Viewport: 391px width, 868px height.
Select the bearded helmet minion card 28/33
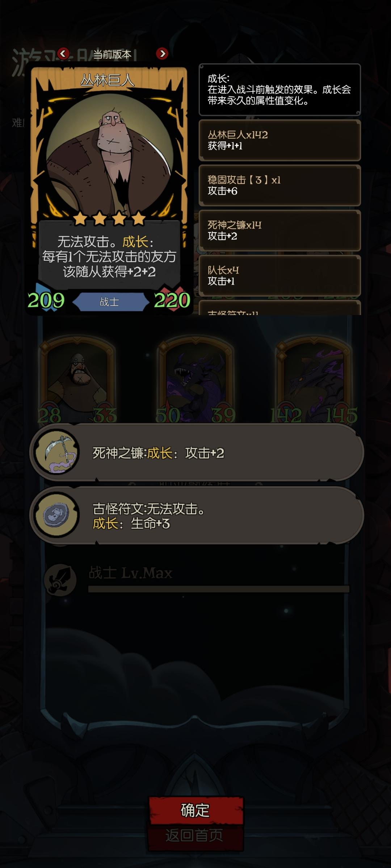(77, 380)
